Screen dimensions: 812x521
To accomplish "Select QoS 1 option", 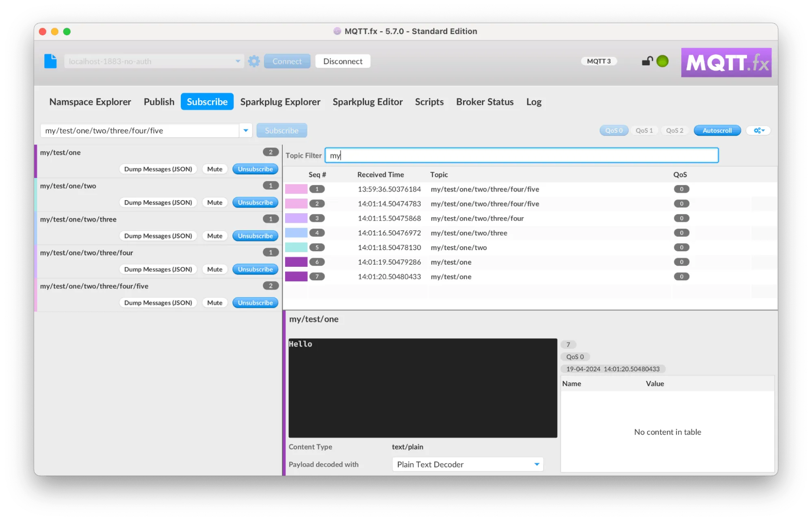I will 644,130.
